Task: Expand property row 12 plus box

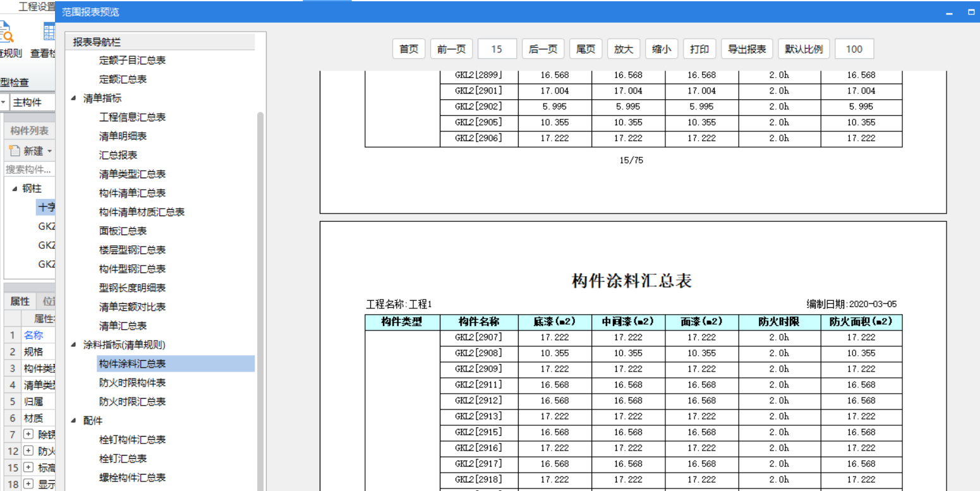Action: 28,451
